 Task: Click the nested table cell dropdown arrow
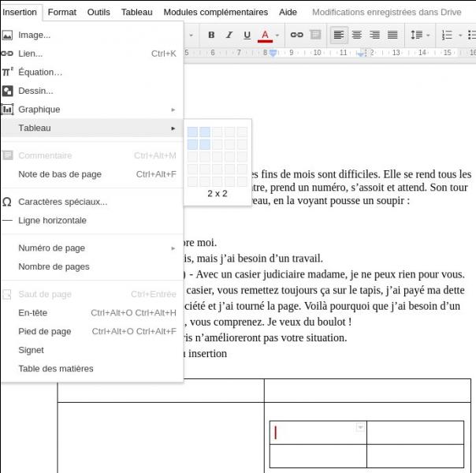pos(360,427)
